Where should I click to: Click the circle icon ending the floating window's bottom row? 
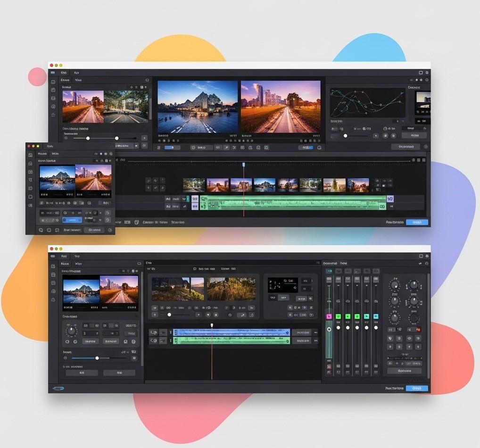pos(110,230)
